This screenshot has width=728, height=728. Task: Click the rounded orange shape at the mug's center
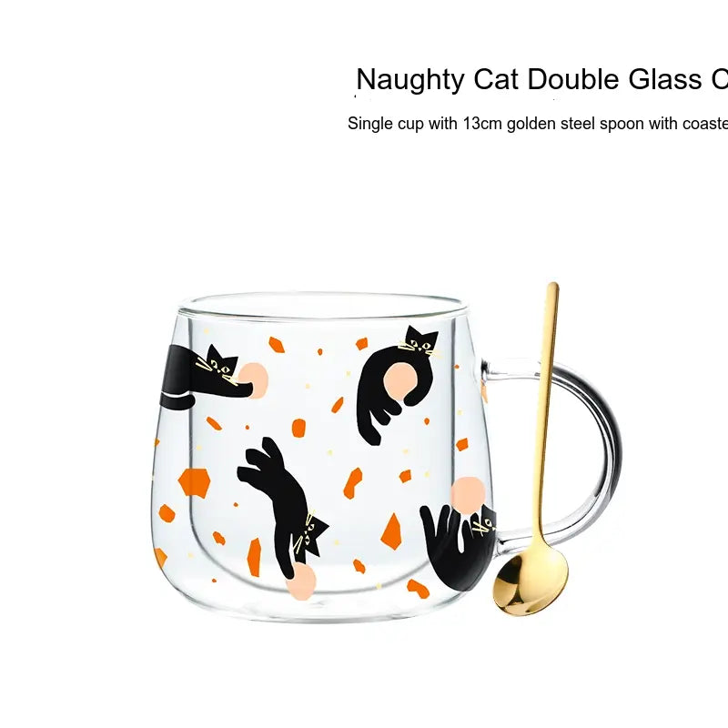(x=299, y=428)
